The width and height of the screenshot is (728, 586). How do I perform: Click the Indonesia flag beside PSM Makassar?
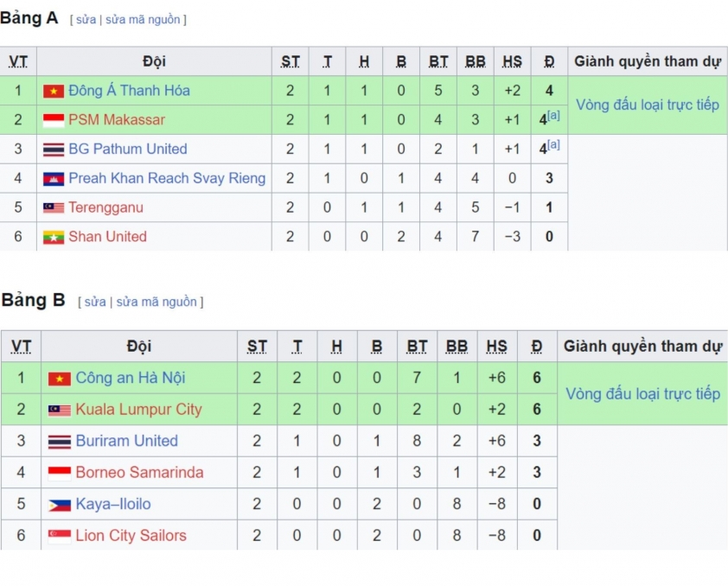point(54,120)
